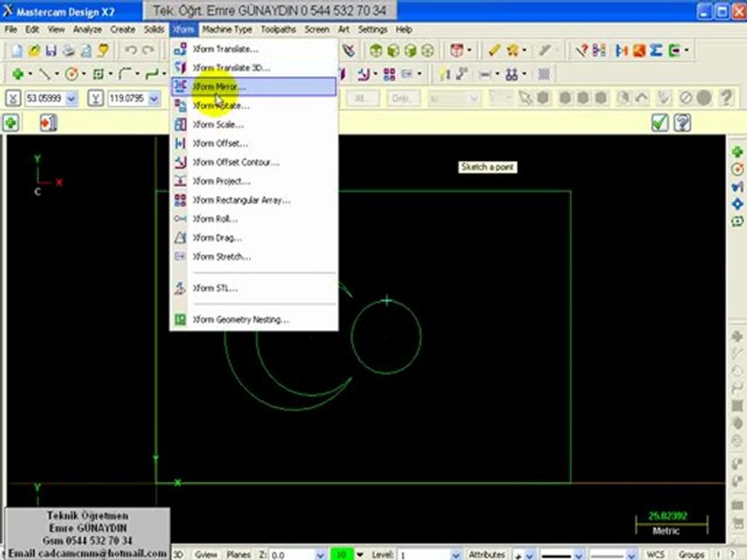
Task: Expand the point style dropdown in status bar
Action: pos(529,555)
